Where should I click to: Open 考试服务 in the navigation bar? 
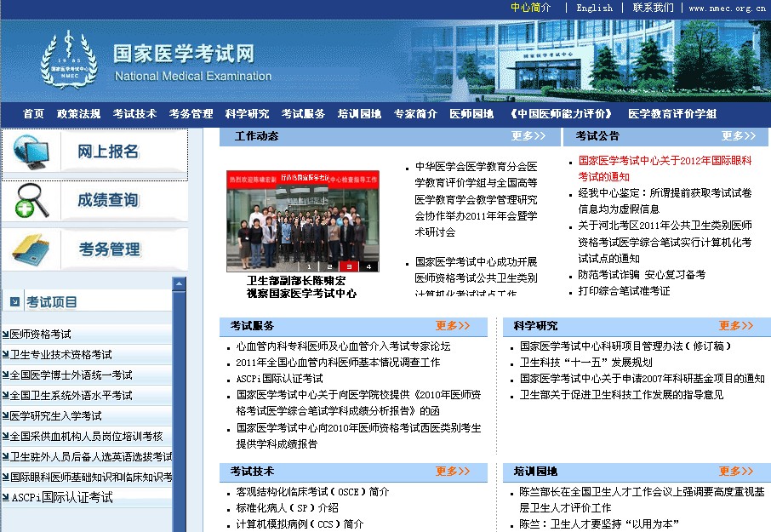(303, 114)
